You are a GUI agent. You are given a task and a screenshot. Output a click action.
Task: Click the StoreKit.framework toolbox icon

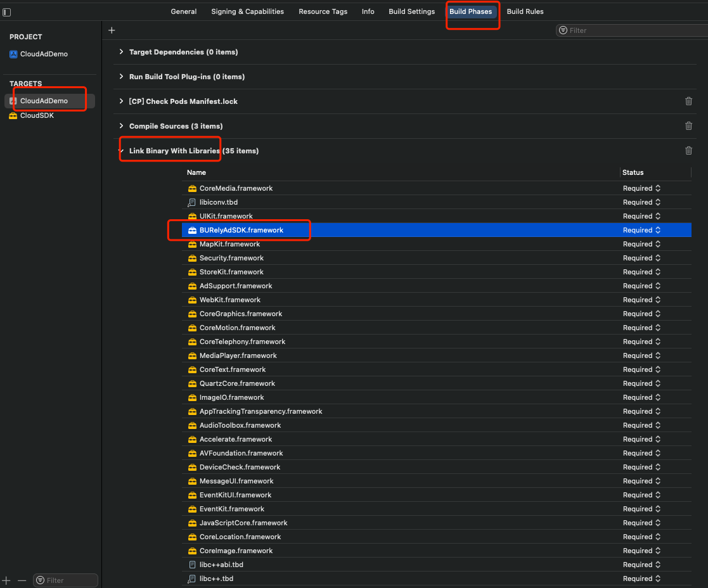[x=192, y=272]
